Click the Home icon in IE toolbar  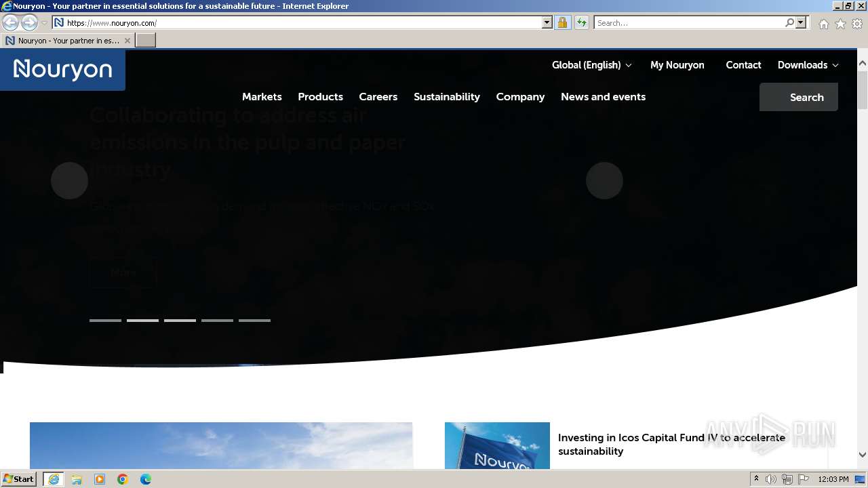point(823,24)
